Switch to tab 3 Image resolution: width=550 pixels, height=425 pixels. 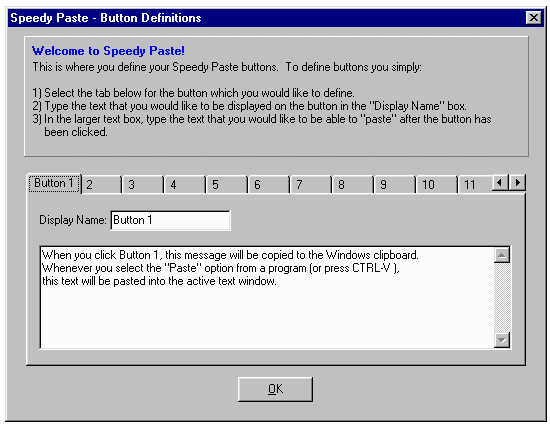click(143, 185)
